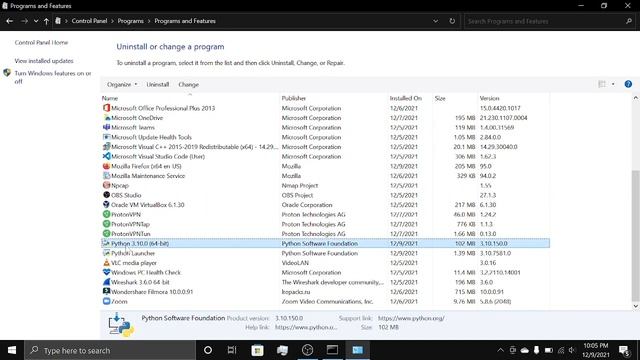Click the refresh icon in address bar

click(x=452, y=21)
